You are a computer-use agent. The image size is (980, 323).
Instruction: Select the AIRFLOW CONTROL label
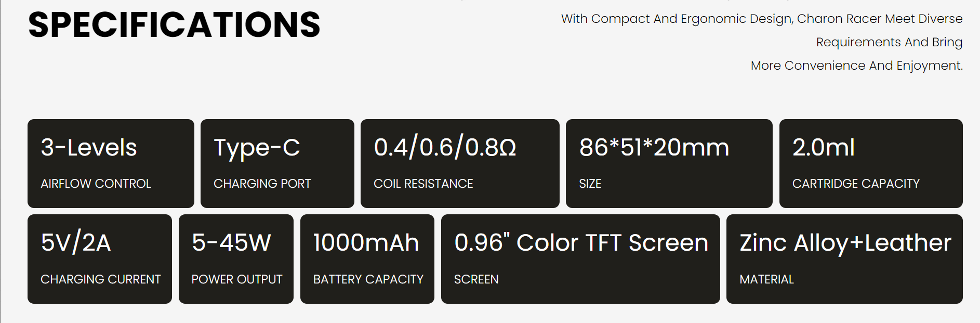click(x=96, y=184)
